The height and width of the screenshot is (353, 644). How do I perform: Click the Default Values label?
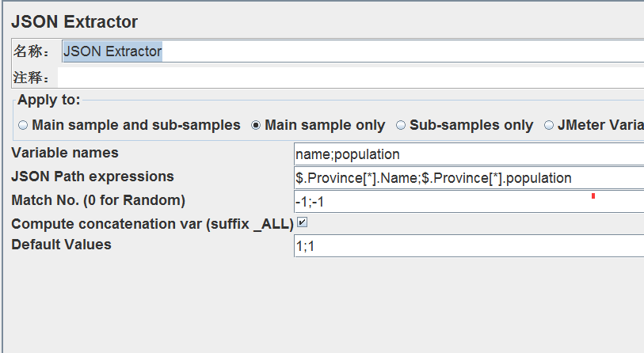point(61,245)
